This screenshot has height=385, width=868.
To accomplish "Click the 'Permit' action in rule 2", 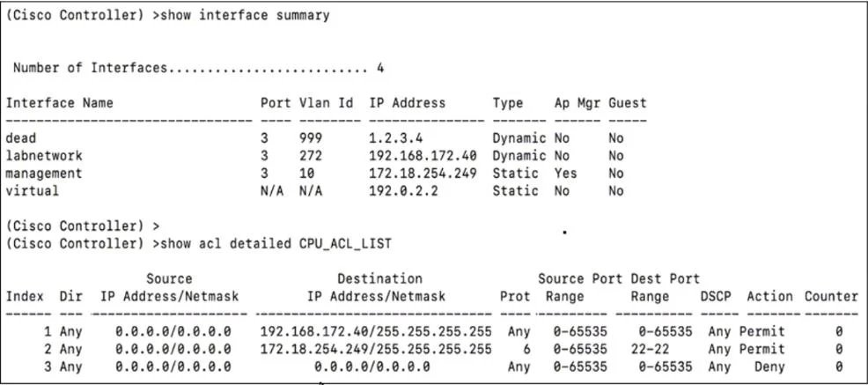I will point(762,349).
